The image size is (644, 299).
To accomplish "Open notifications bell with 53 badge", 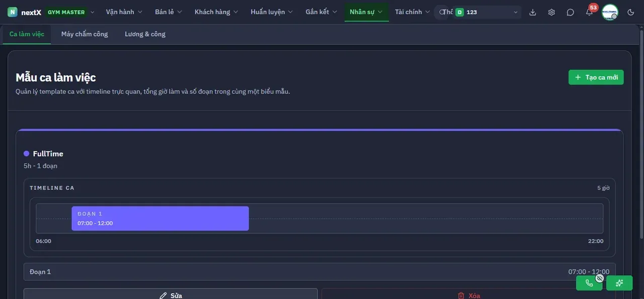I will click(x=589, y=12).
